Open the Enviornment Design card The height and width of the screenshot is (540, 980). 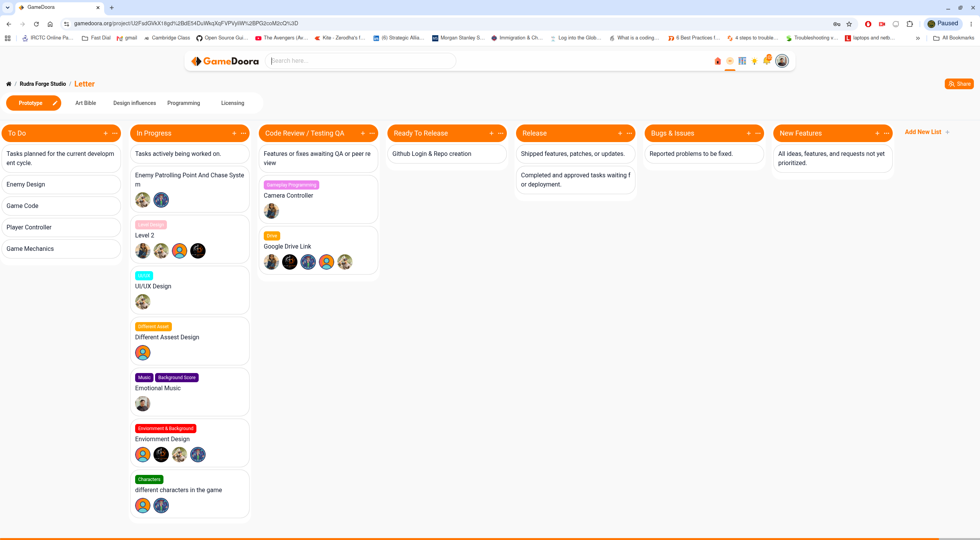[190, 443]
